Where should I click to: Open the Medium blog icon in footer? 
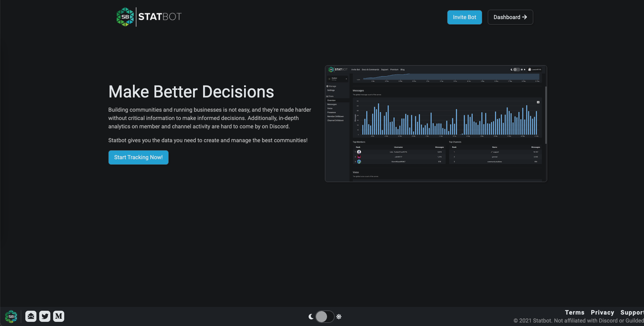59,316
